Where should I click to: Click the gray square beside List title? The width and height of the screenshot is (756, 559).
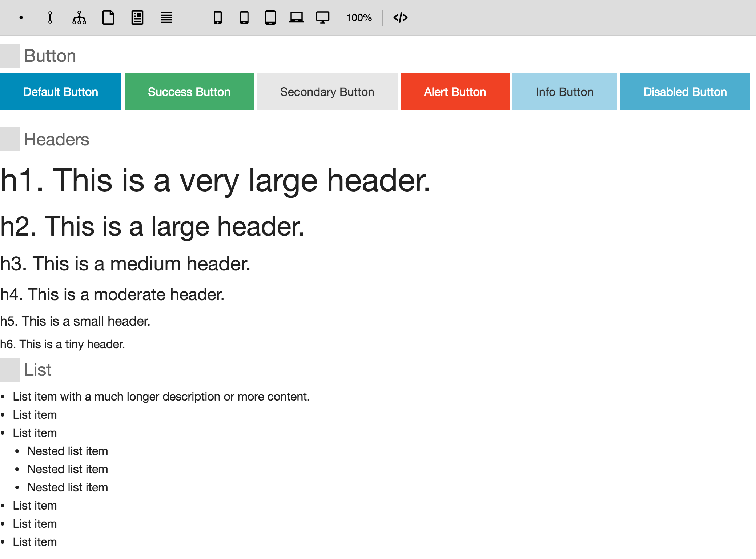[10, 370]
